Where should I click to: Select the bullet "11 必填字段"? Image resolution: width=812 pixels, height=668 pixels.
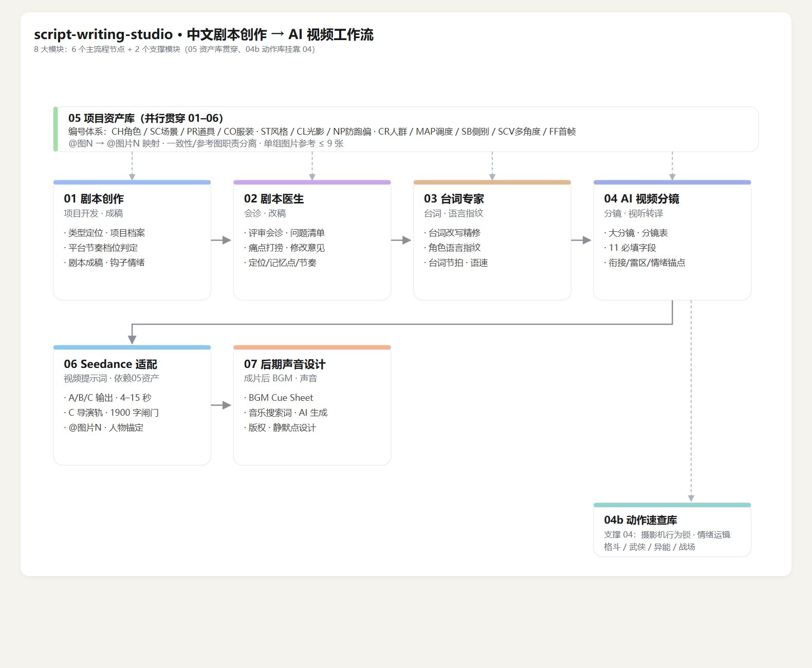pyautogui.click(x=630, y=248)
